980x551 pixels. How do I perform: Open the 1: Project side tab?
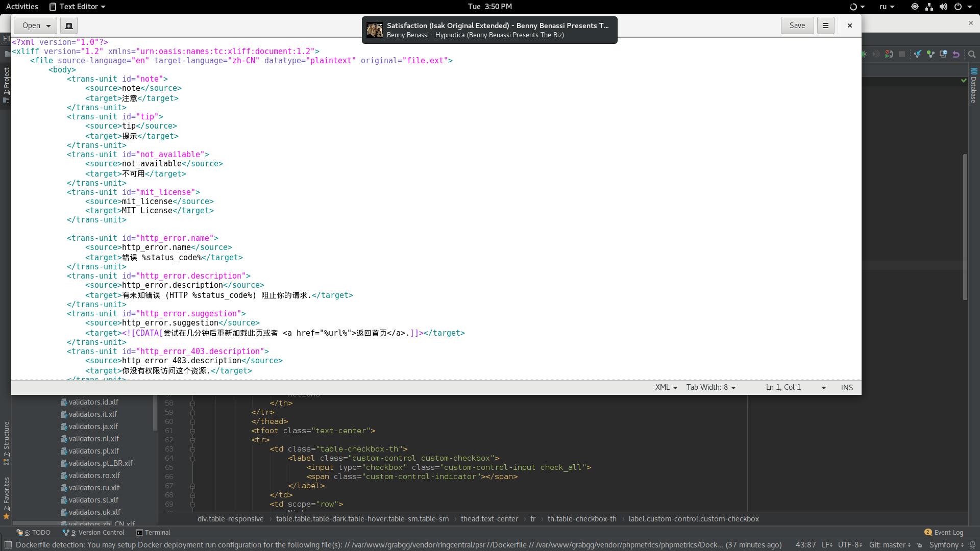point(6,85)
